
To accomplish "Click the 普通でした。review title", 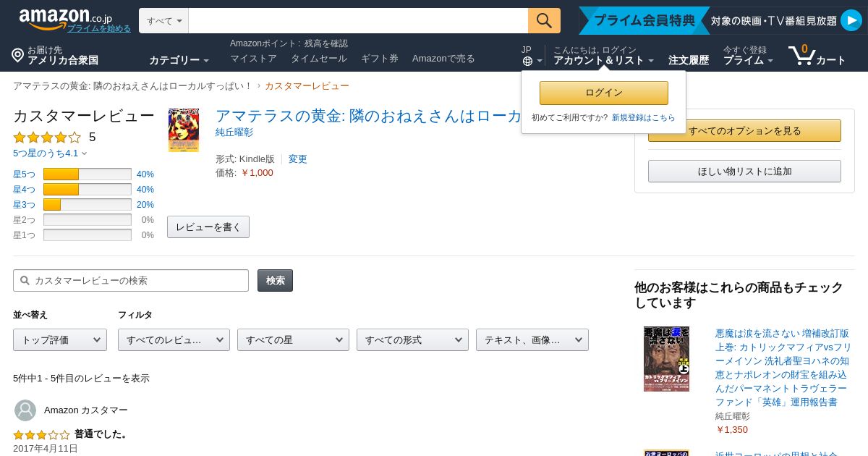I will coord(102,434).
